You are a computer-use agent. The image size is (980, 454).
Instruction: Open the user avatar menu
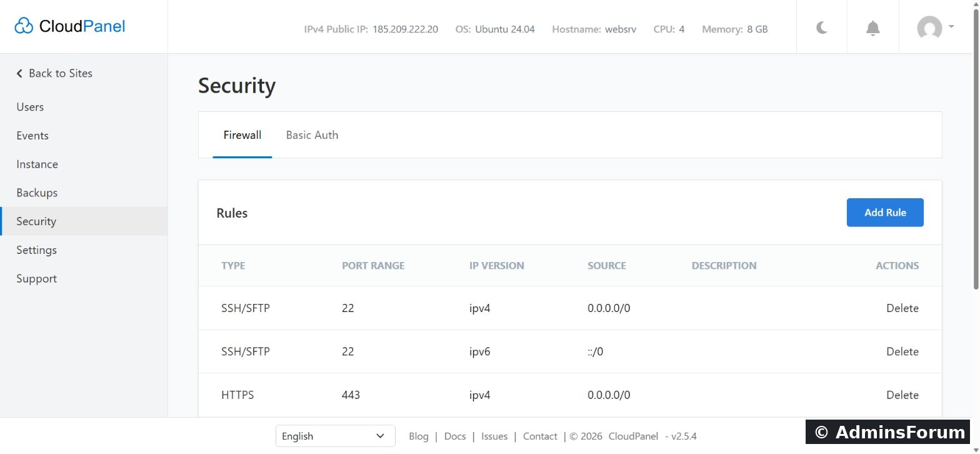coord(929,28)
